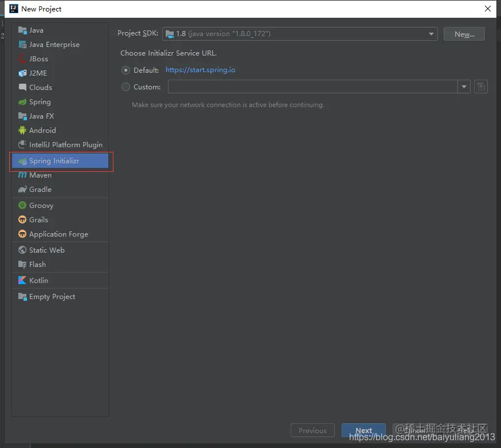The image size is (501, 448).
Task: Click the Spring Initializr icon
Action: click(22, 161)
